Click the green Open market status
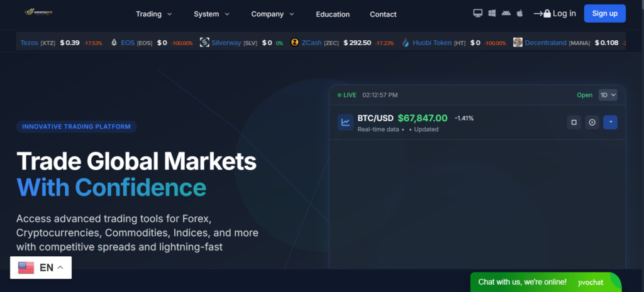This screenshot has width=644, height=292. click(x=584, y=95)
